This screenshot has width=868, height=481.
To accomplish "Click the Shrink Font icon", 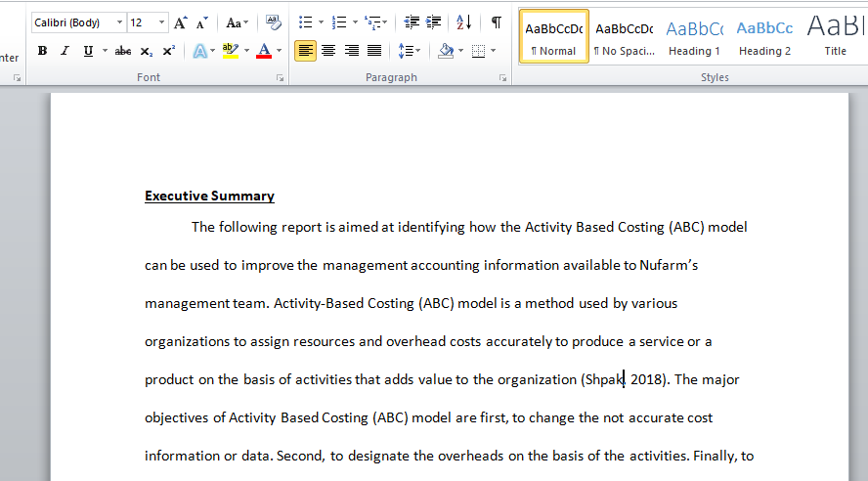I will [202, 22].
